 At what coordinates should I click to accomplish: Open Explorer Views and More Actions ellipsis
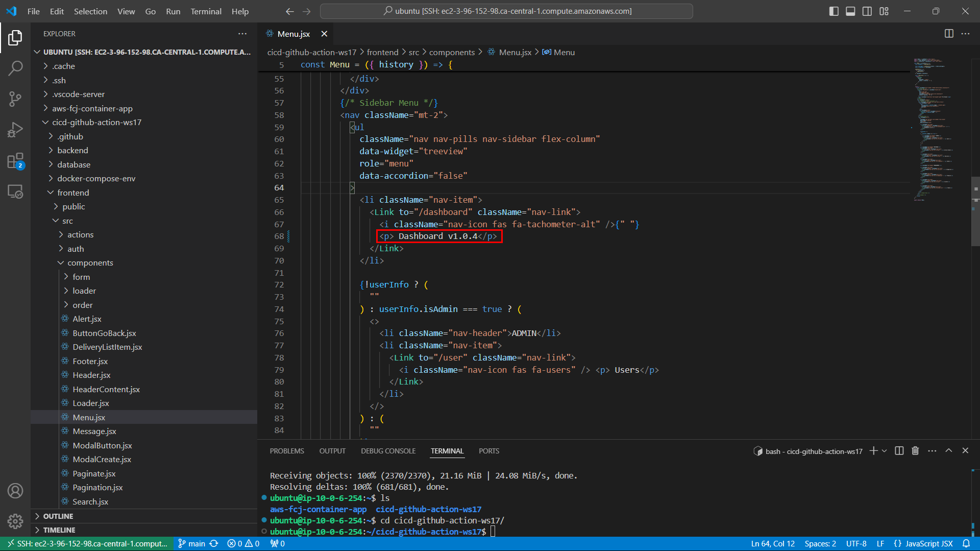click(x=242, y=34)
